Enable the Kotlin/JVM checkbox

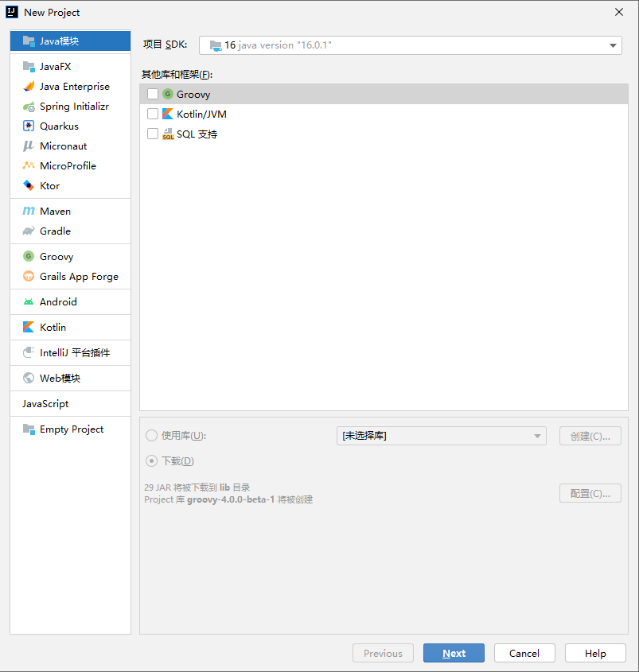(x=153, y=114)
